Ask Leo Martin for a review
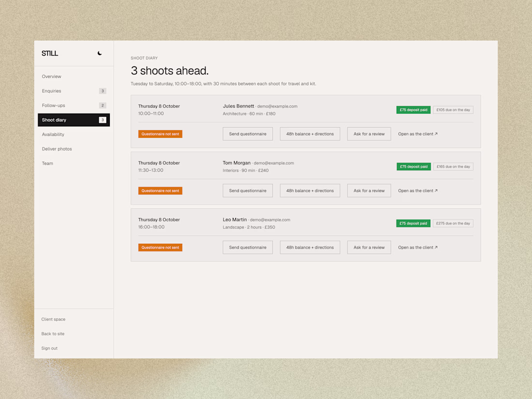Image resolution: width=532 pixels, height=399 pixels. 369,247
